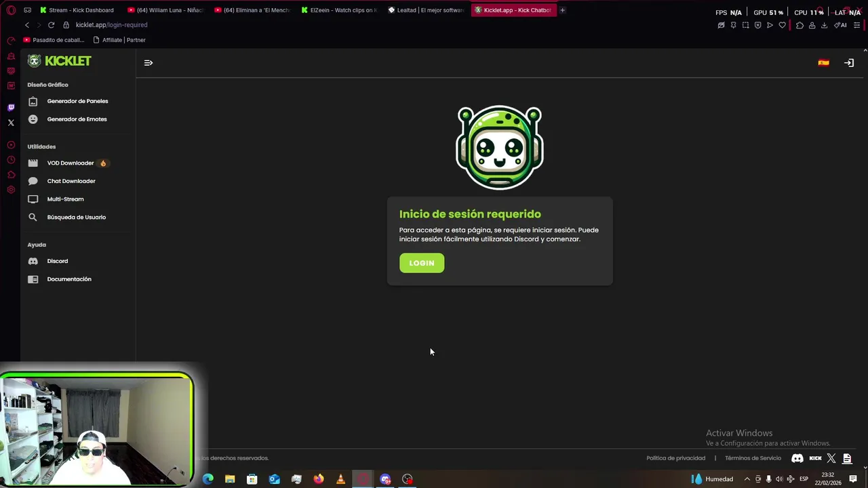Open the Windows notification center
Viewport: 868px width, 488px height.
click(x=853, y=479)
